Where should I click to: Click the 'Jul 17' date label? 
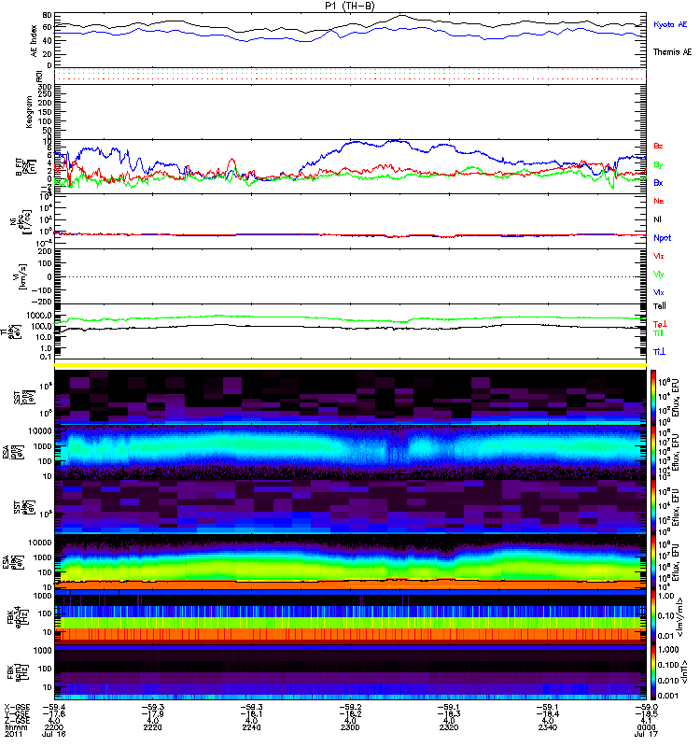pos(646,734)
